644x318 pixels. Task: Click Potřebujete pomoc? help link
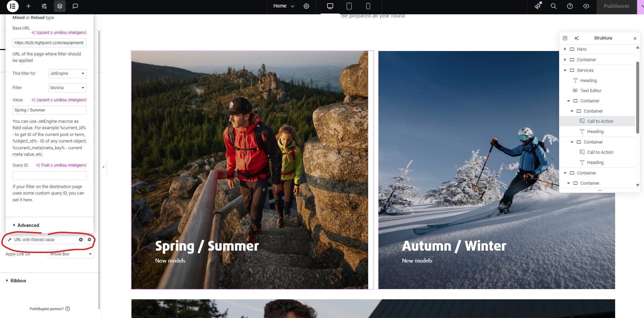point(50,309)
